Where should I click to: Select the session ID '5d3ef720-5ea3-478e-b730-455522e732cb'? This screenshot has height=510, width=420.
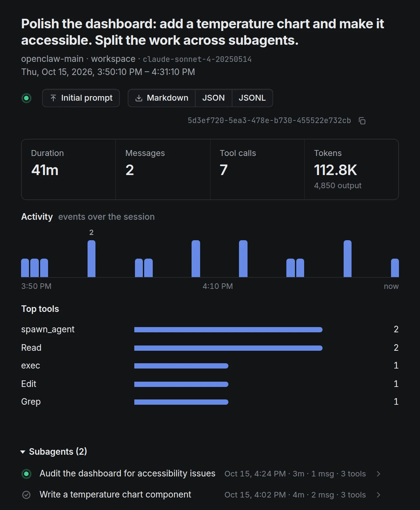point(269,121)
